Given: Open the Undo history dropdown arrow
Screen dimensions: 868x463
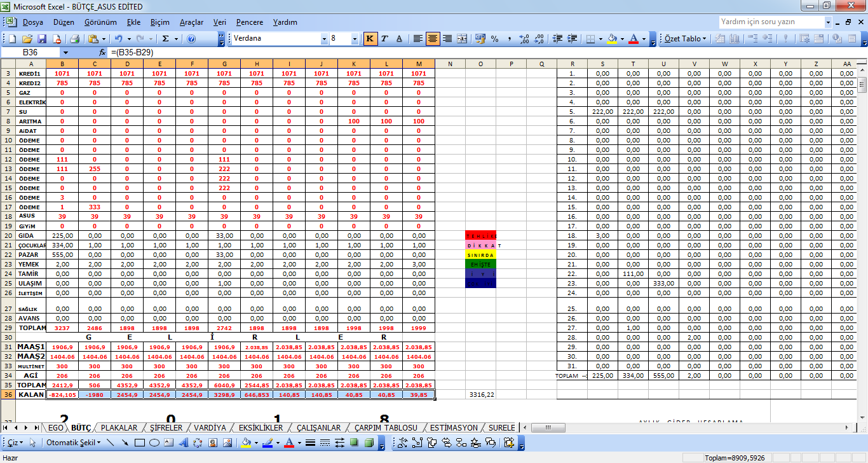Looking at the screenshot, I should [128, 39].
